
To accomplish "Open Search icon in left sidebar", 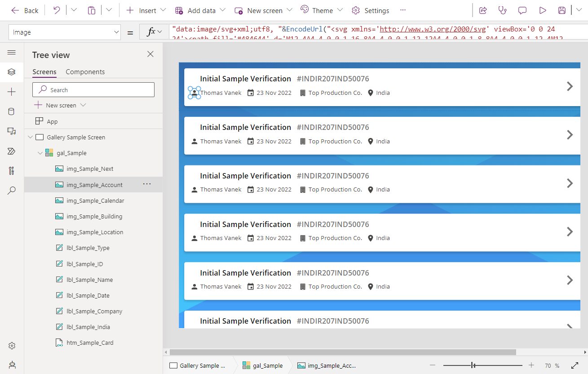I will click(12, 191).
